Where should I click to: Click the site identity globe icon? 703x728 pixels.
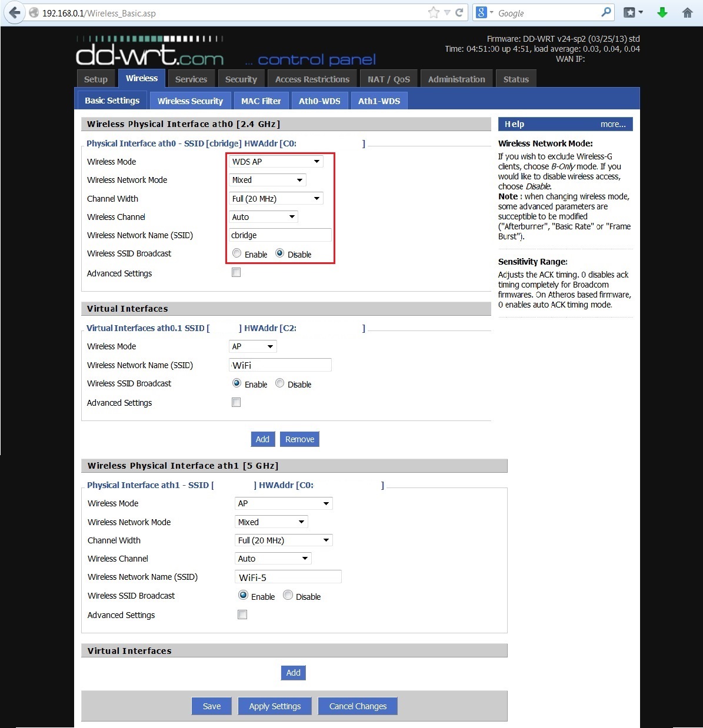pyautogui.click(x=34, y=13)
